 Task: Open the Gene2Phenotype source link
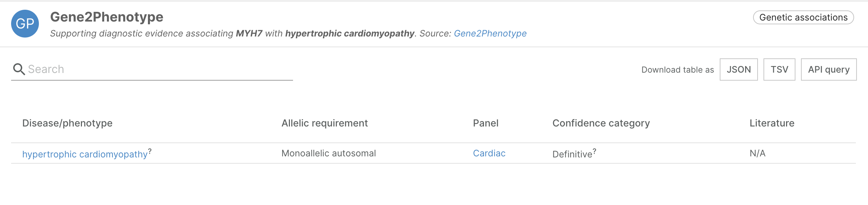pyautogui.click(x=490, y=33)
